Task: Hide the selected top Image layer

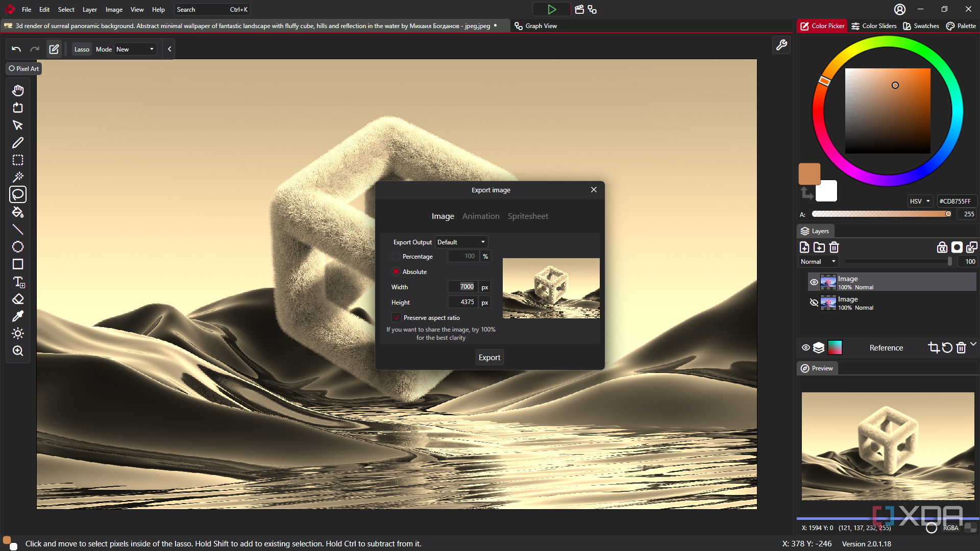Action: (x=814, y=282)
